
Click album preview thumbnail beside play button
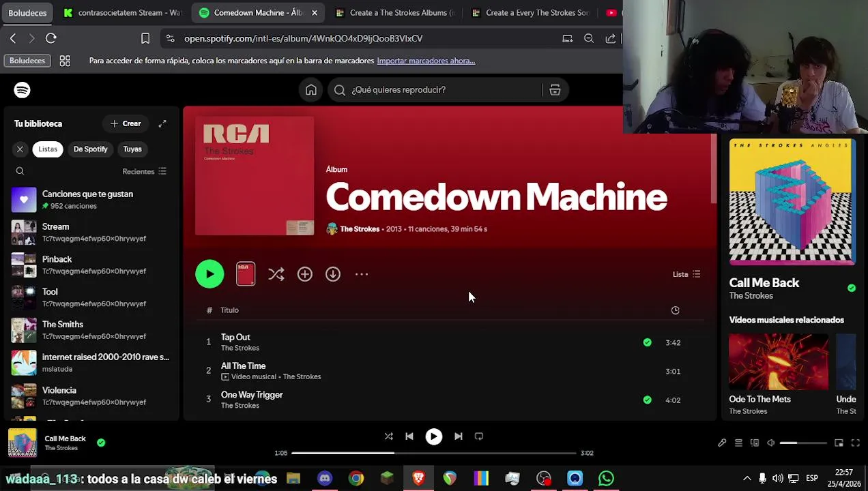point(246,274)
